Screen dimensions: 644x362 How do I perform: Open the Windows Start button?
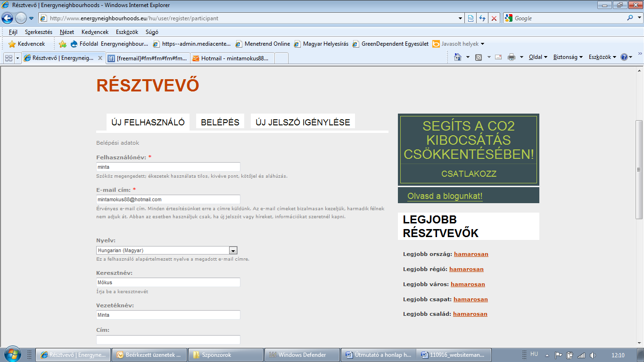tap(12, 354)
